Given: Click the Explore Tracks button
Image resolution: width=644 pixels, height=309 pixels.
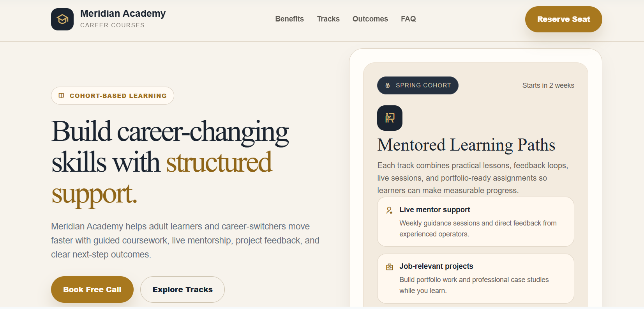Looking at the screenshot, I should pyautogui.click(x=182, y=289).
